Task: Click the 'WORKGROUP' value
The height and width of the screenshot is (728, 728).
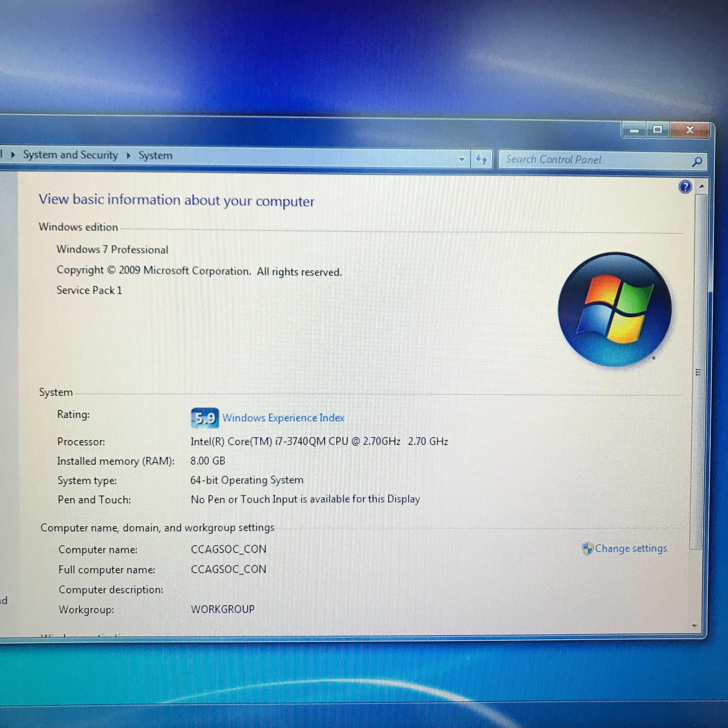Action: click(x=222, y=609)
